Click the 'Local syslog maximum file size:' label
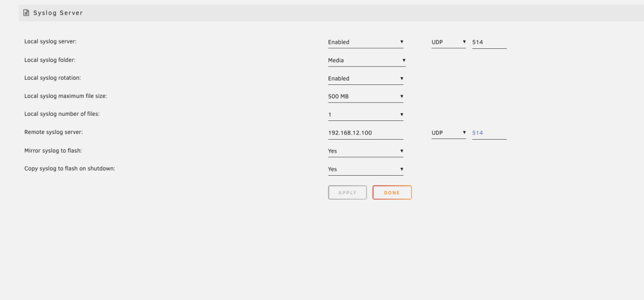The image size is (644, 300). tap(66, 96)
